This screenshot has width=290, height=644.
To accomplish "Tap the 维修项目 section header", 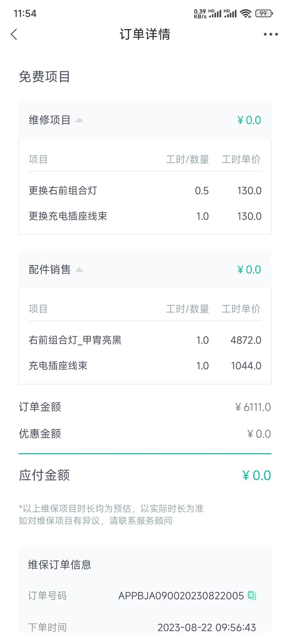I will [50, 120].
